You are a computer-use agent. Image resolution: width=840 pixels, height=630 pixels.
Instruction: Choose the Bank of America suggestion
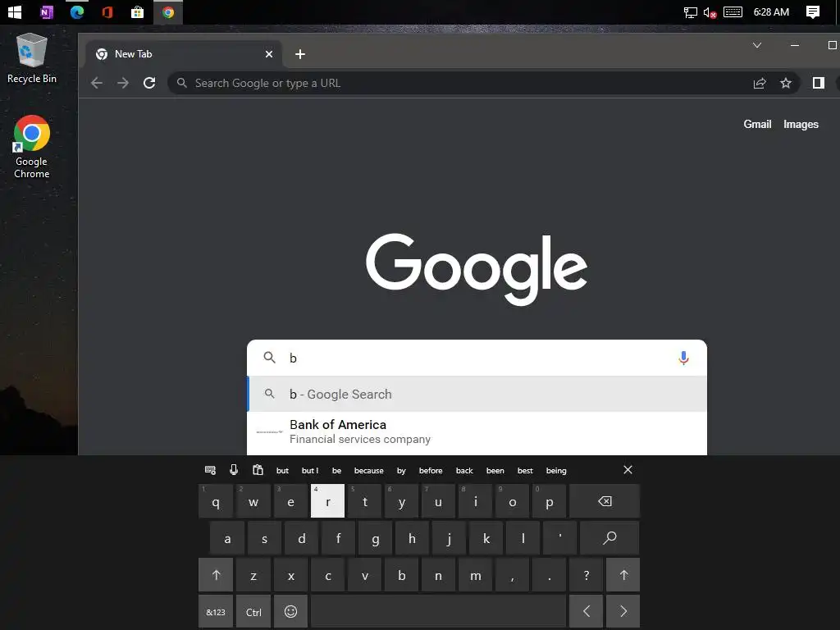pyautogui.click(x=477, y=431)
